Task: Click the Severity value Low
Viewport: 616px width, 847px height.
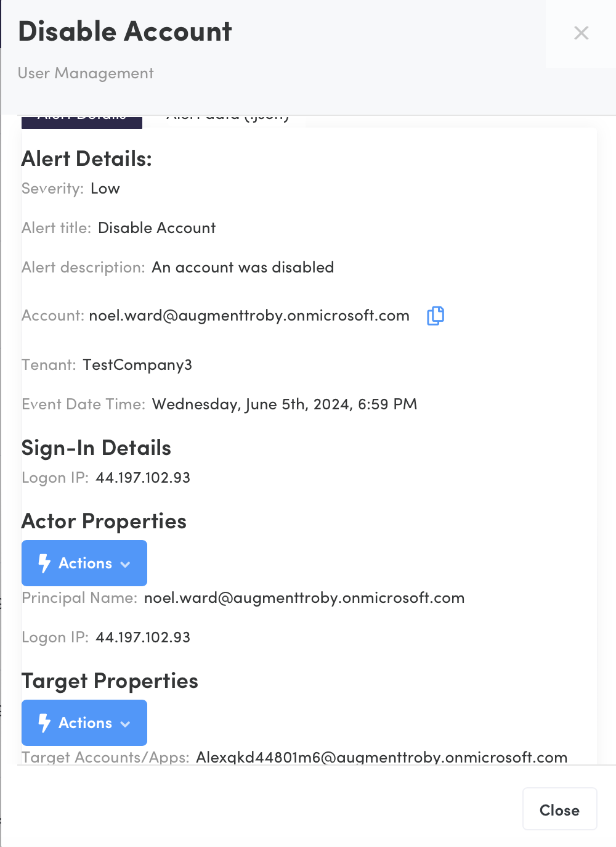Action: (x=105, y=189)
